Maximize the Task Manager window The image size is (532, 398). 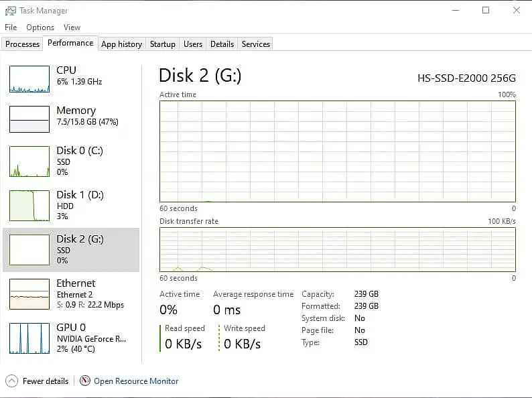tap(486, 10)
